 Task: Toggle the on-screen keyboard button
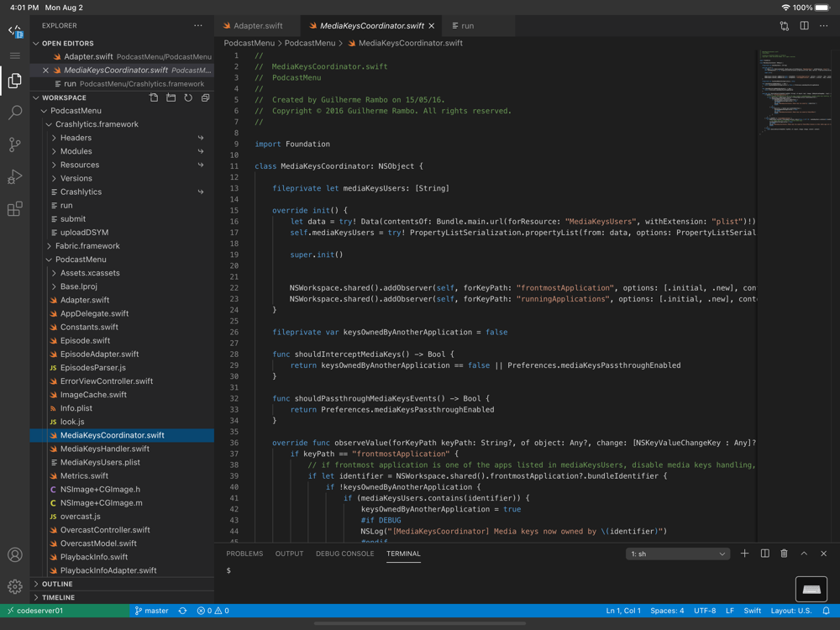(x=811, y=589)
